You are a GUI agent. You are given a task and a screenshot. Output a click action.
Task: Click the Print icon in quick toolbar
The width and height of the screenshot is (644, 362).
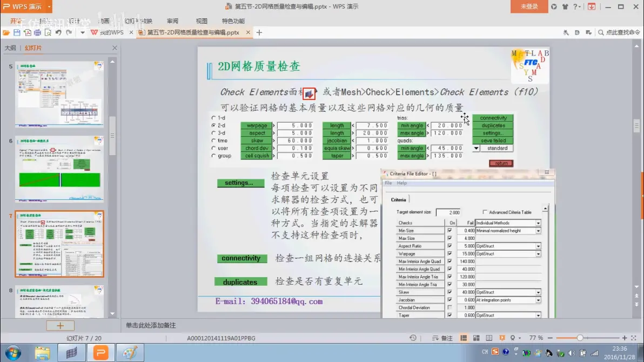(37, 33)
